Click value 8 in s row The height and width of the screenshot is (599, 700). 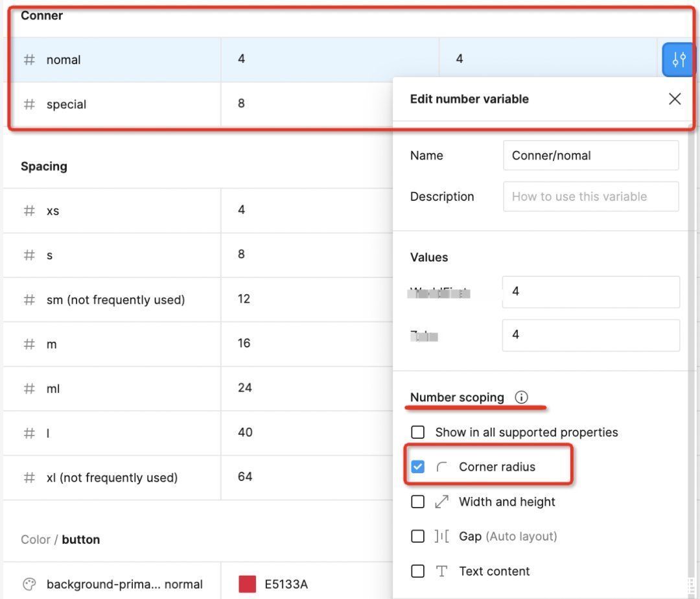coord(241,254)
